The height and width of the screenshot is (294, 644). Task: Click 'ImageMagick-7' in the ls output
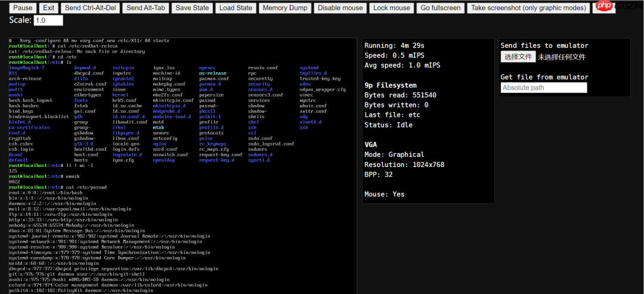coord(26,67)
